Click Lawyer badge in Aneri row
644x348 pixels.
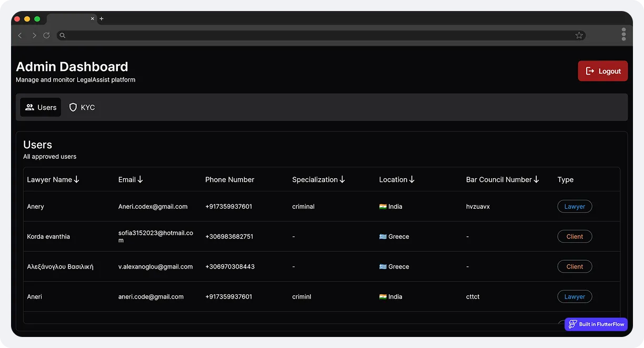point(575,296)
